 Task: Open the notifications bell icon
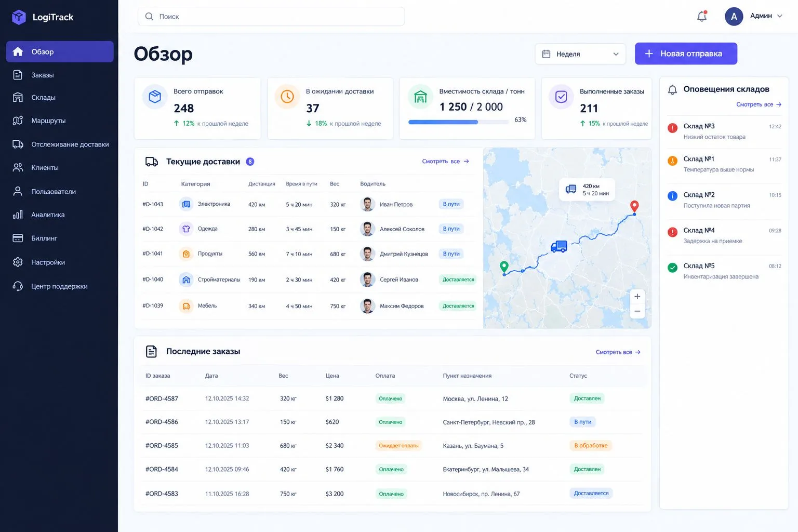702,16
